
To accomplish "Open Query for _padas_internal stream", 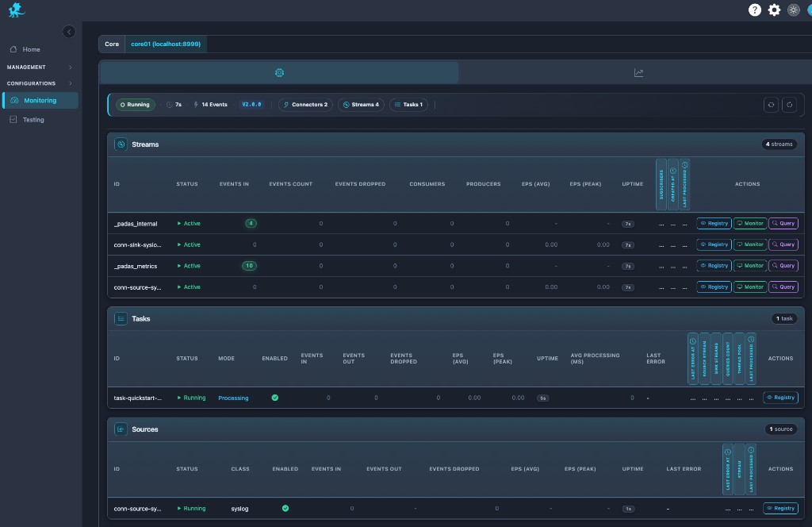I will coord(783,223).
